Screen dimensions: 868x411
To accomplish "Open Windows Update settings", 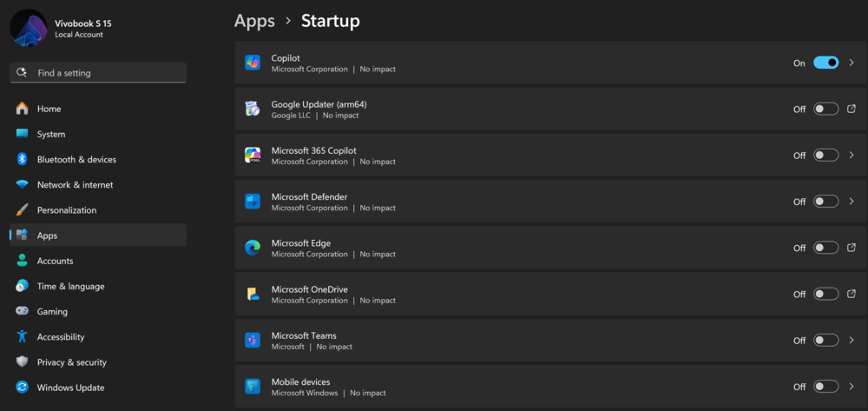I will (98, 388).
